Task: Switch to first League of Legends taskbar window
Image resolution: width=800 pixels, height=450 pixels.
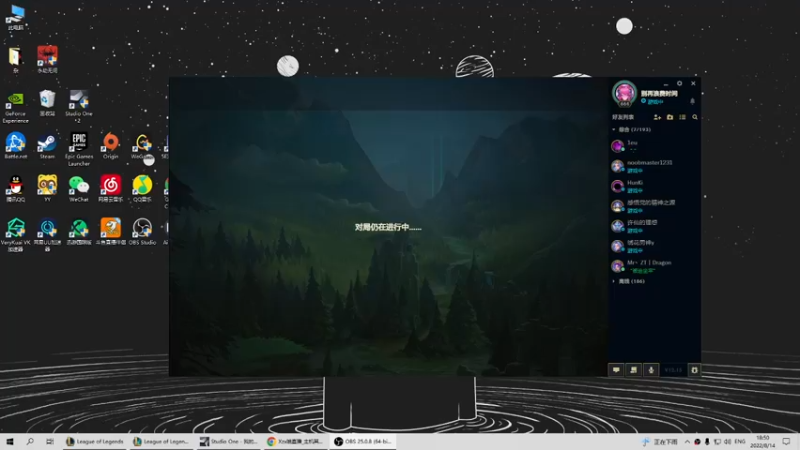Action: (95, 441)
